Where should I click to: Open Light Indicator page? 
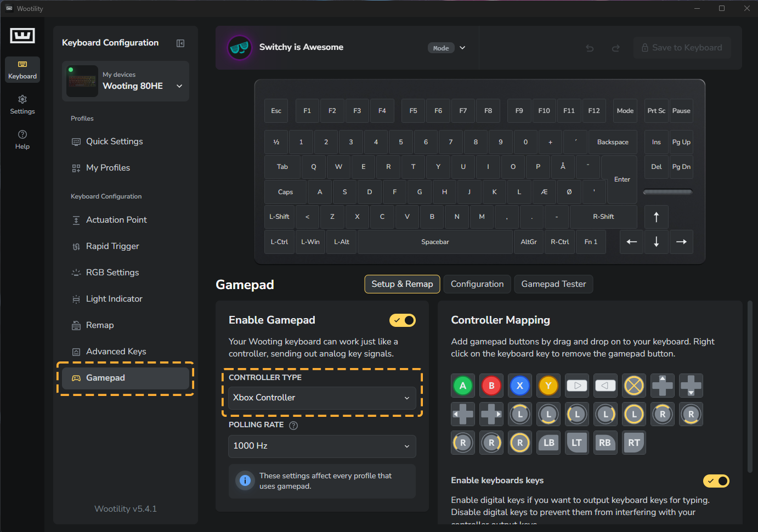pyautogui.click(x=126, y=299)
